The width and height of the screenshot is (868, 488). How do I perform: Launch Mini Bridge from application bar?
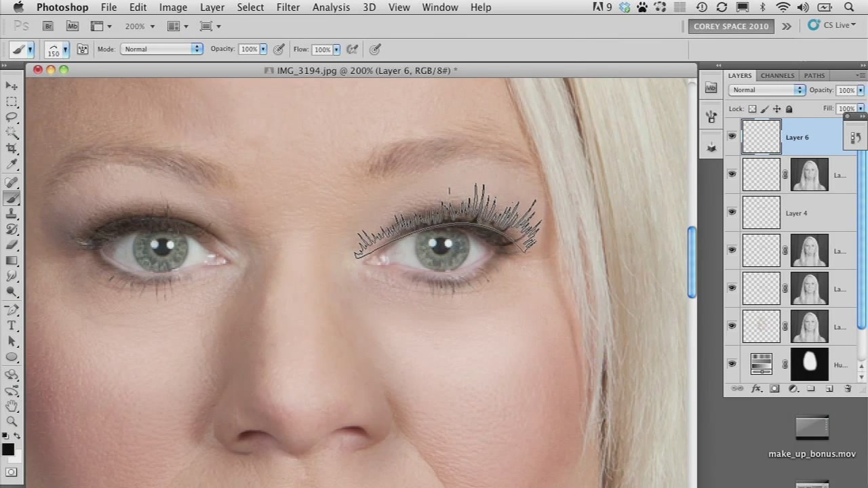tap(72, 26)
